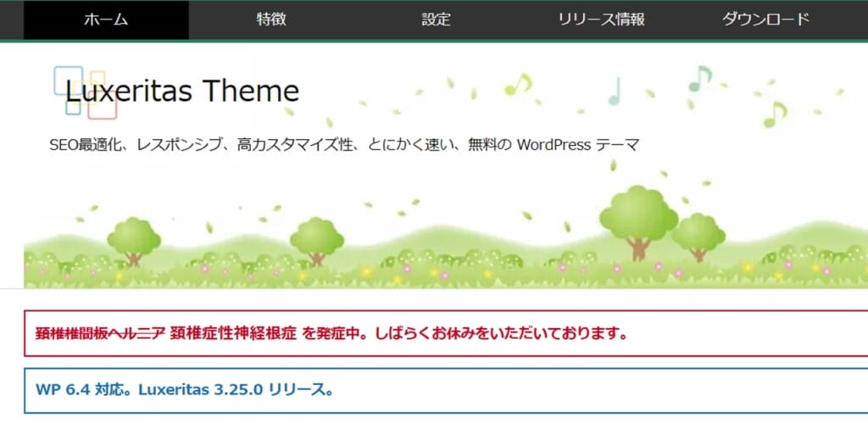This screenshot has width=868, height=446.
Task: Open the 設定 menu item
Action: point(437,20)
